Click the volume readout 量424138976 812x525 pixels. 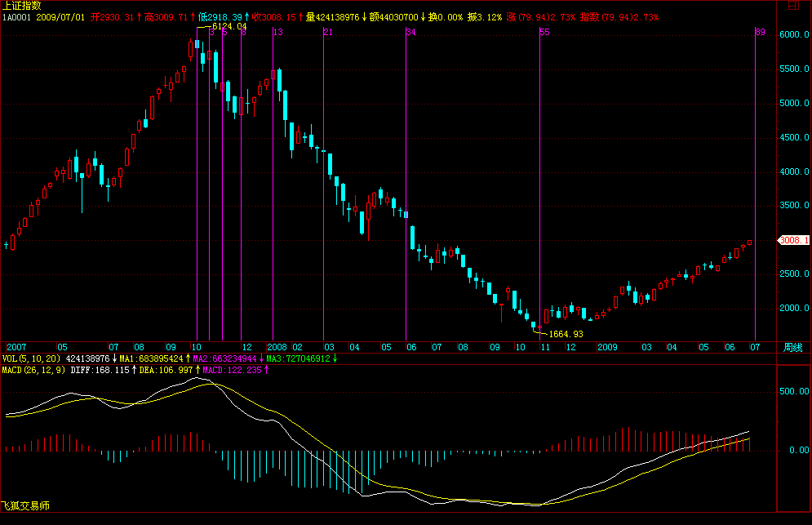(332, 17)
